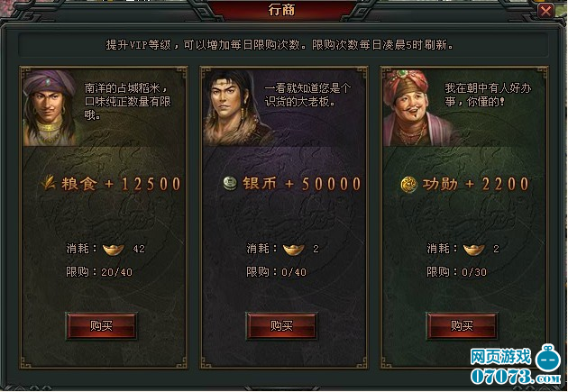Click the grain wheat icon beside 粮食

[48, 183]
